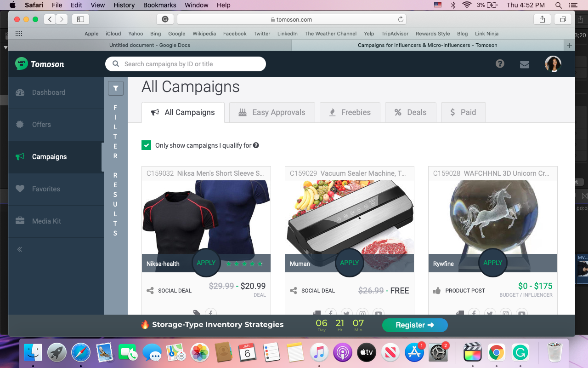Click the filter funnel icon
Viewport: 588px width, 368px height.
point(116,88)
